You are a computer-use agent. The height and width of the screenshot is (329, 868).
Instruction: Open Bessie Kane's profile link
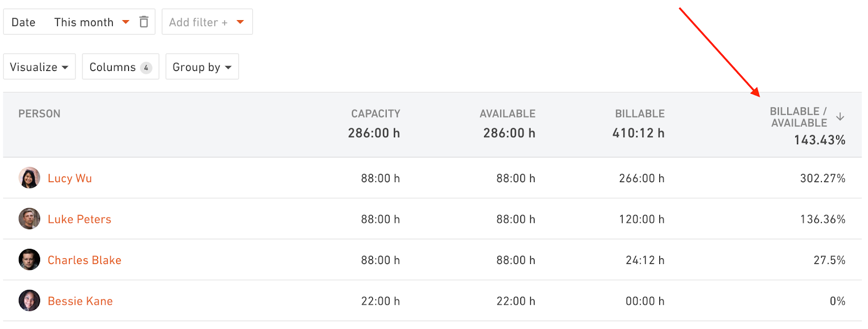(x=80, y=301)
